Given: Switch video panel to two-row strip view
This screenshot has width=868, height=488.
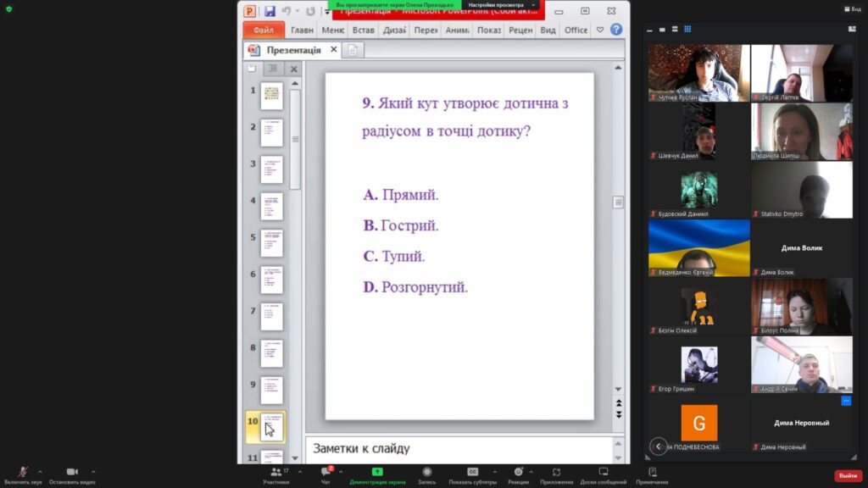Looking at the screenshot, I should (x=675, y=30).
